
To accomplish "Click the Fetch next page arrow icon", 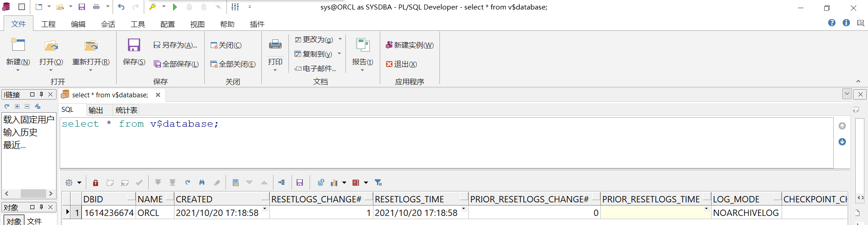I will (158, 182).
